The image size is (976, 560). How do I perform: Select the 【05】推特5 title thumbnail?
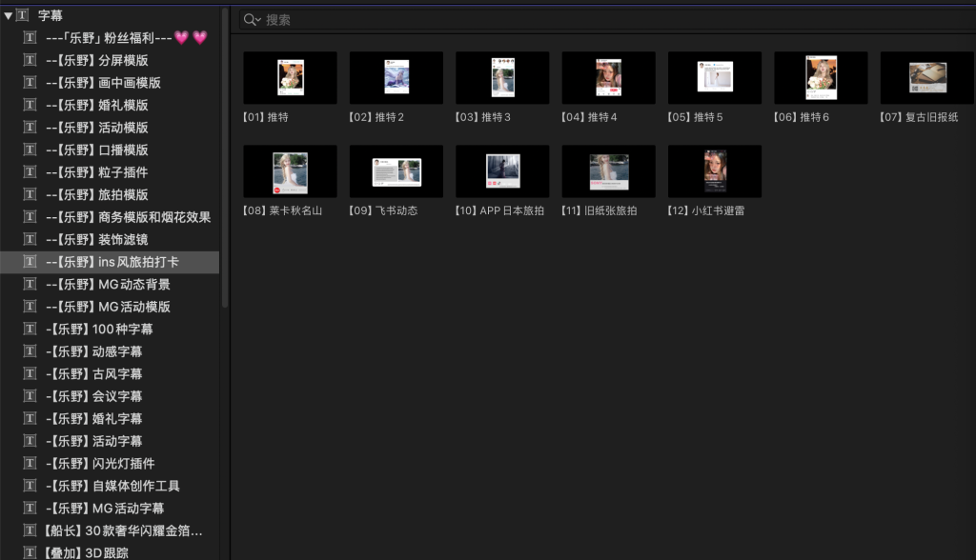tap(715, 78)
